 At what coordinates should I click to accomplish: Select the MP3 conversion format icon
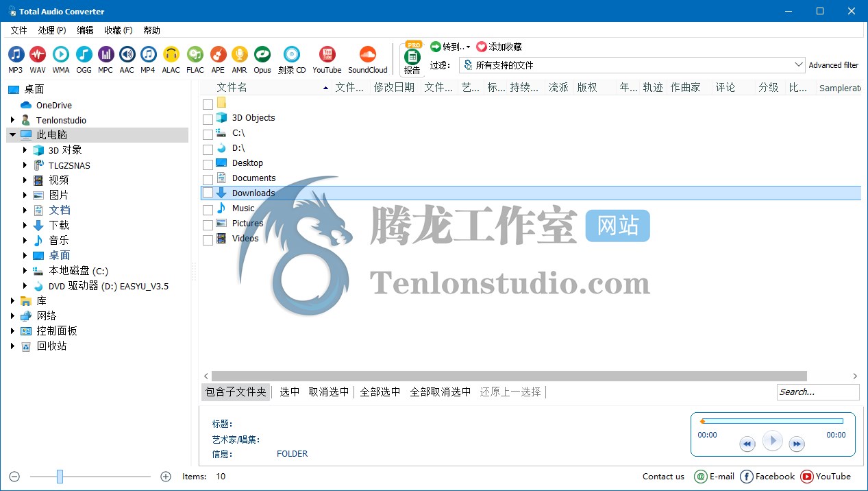coord(16,54)
